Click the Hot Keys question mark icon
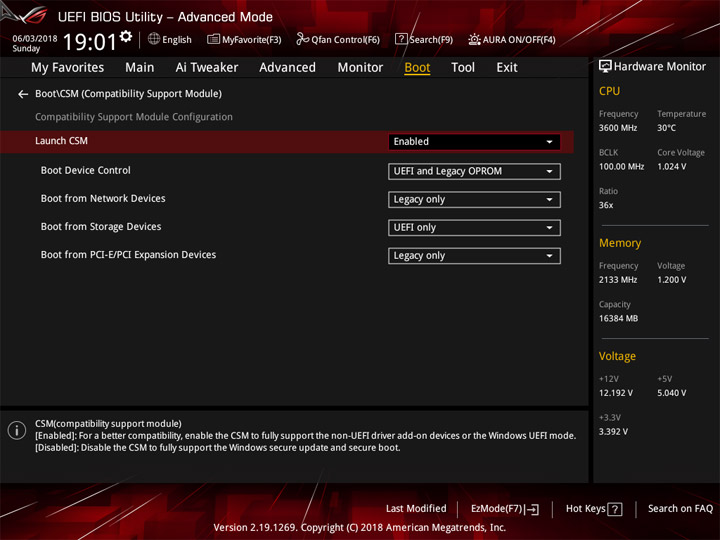This screenshot has width=720, height=540. coord(615,509)
